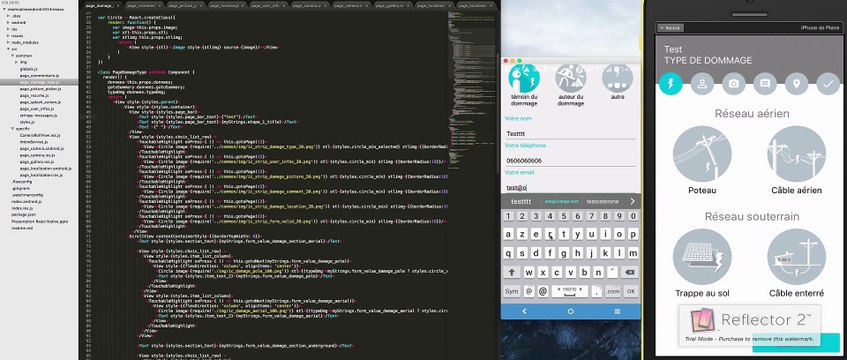Click the Votre nom input field

pyautogui.click(x=571, y=133)
